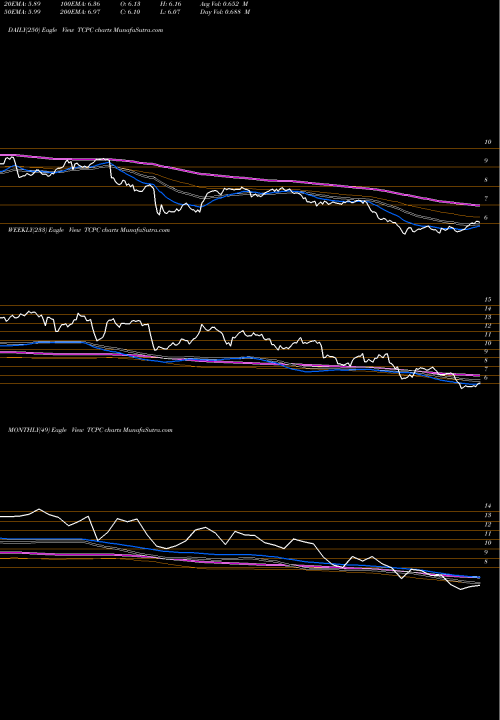Select the low price 'L: 6.07'
The image size is (500, 720).
[x=171, y=12]
